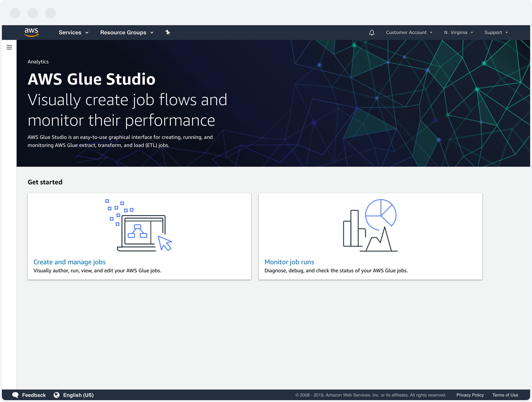Click the job flow laptop illustration

tap(138, 225)
